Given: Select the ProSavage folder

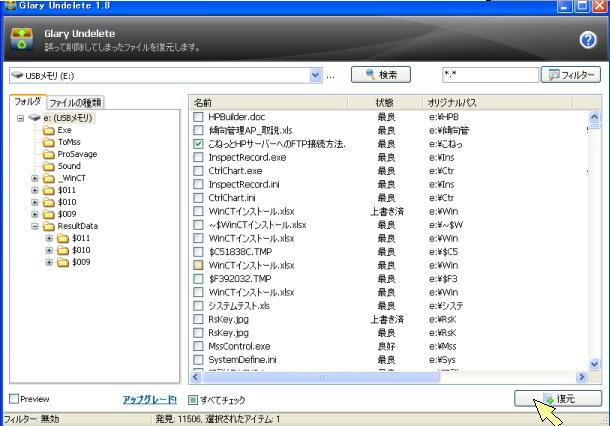Looking at the screenshot, I should click(77, 154).
